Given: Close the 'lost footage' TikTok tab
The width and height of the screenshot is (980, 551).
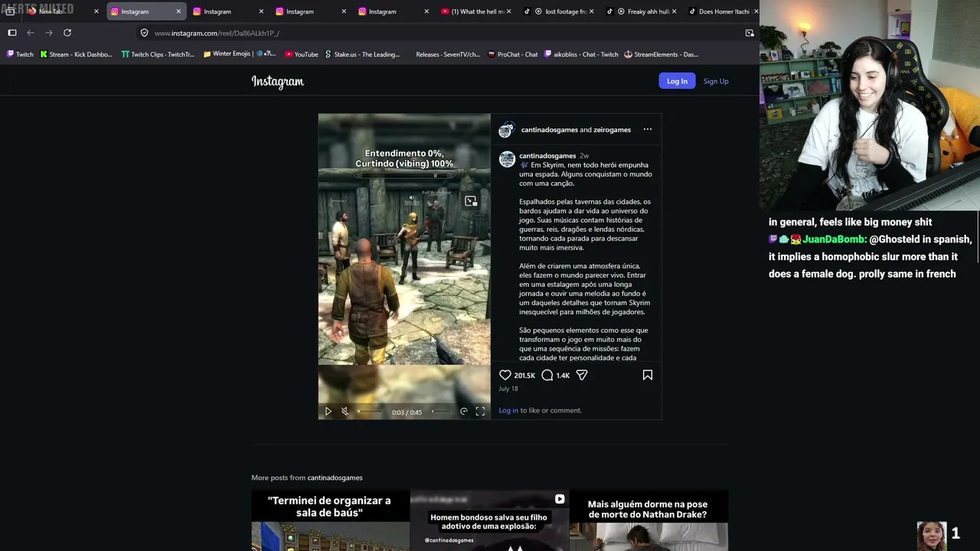Looking at the screenshot, I should click(x=591, y=11).
